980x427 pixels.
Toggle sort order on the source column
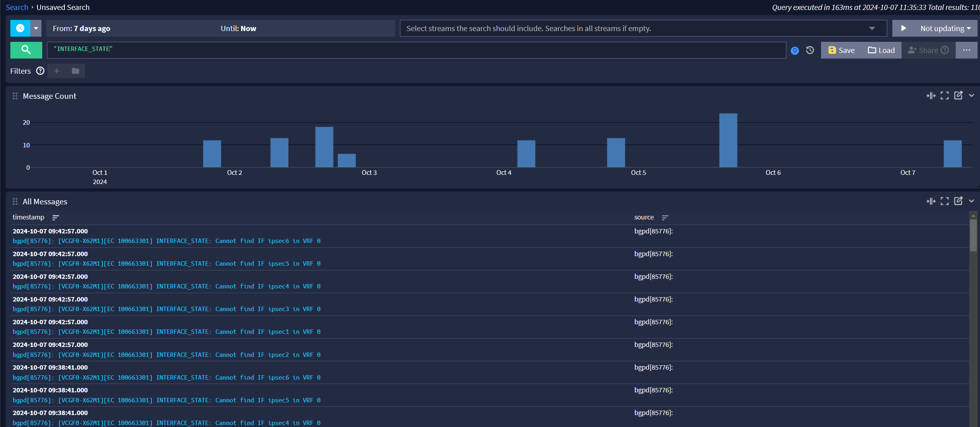[665, 217]
